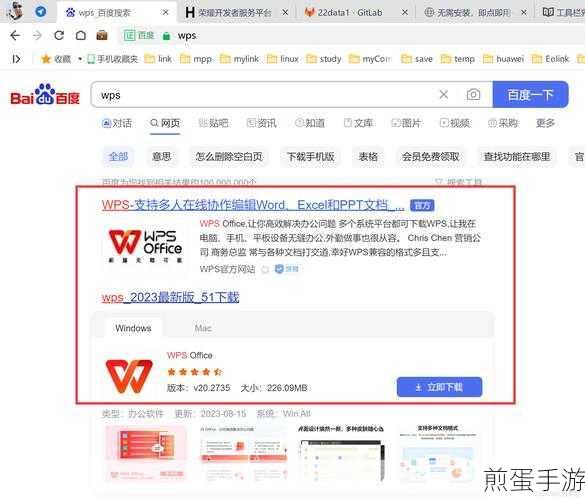Image resolution: width=585 pixels, height=500 pixels.
Task: Open the mylink bookmark folder
Action: coord(240,59)
